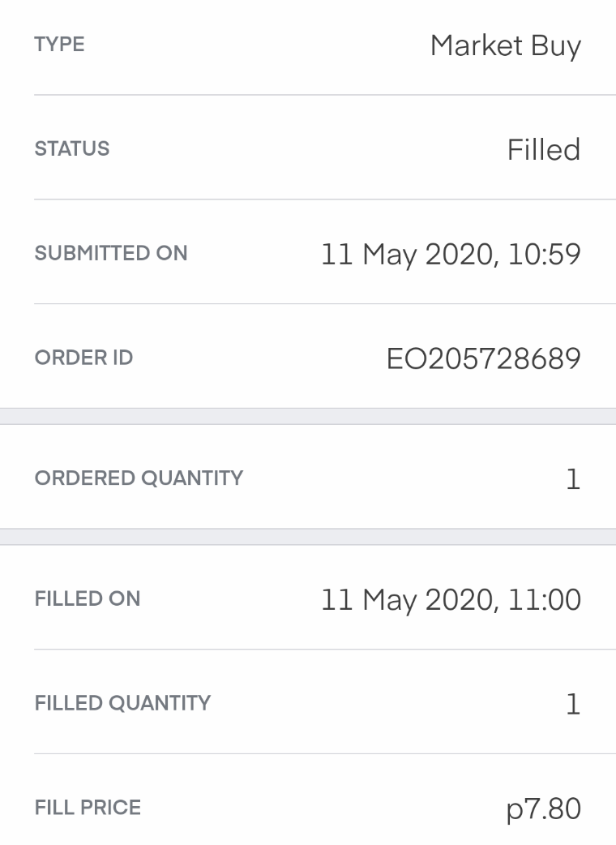616x845 pixels.
Task: Click the SUBMITTED ON label
Action: [111, 253]
